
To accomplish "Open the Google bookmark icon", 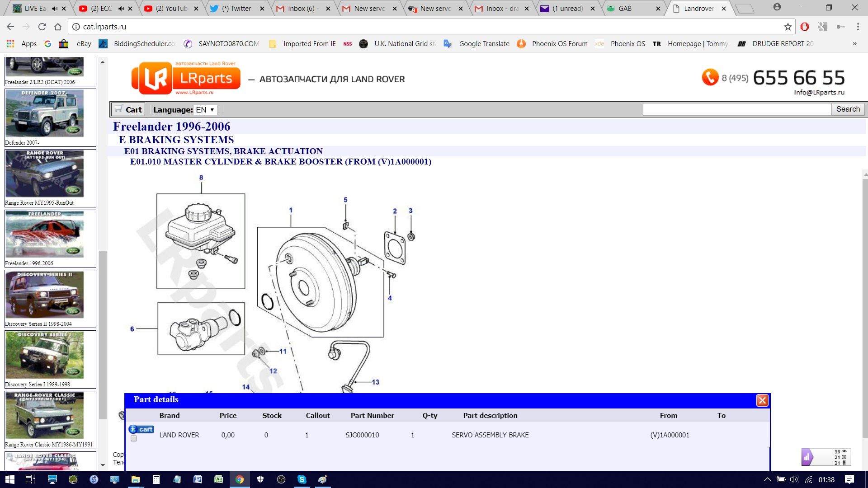I will (x=48, y=44).
